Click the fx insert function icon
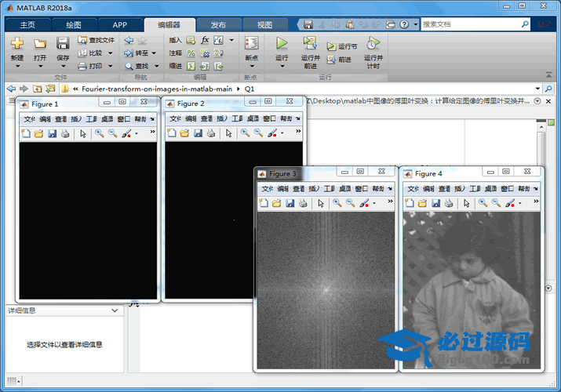This screenshot has height=392, width=561. point(204,40)
